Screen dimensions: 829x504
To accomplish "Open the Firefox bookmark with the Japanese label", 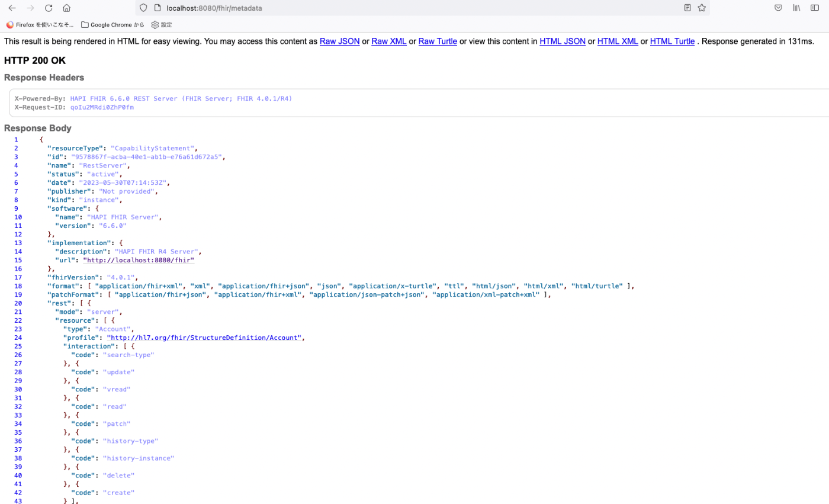I will pos(40,25).
